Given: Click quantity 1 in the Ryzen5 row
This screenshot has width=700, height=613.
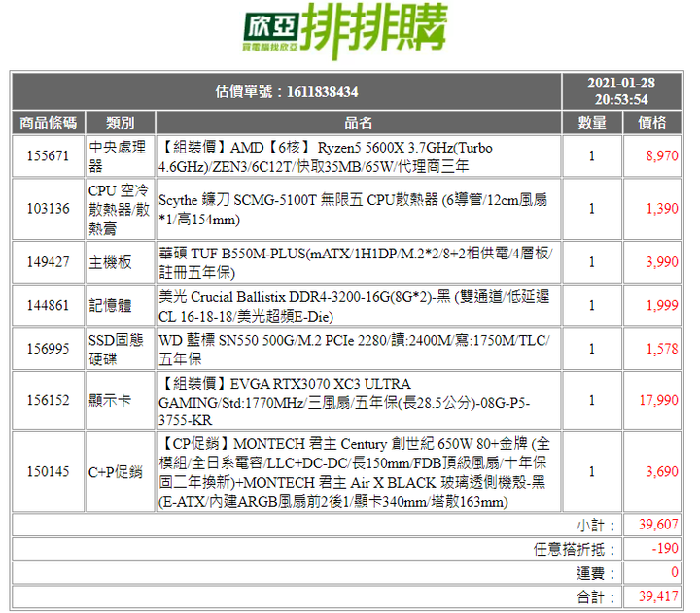Looking at the screenshot, I should tap(592, 156).
